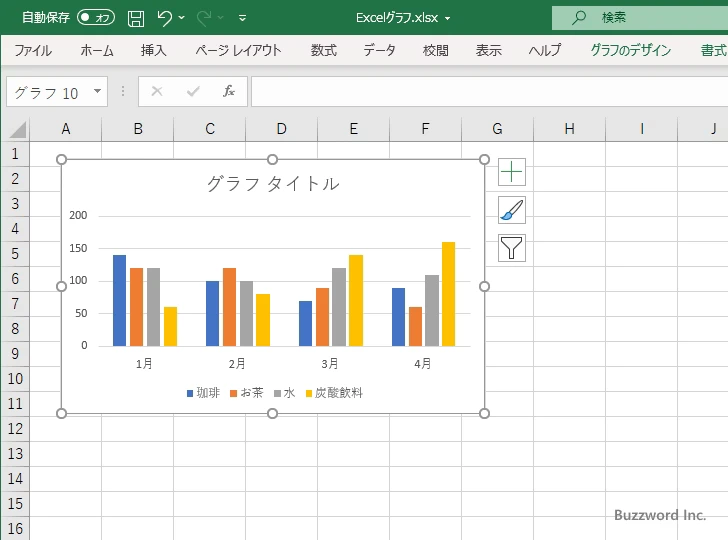Select the blue 珈琲 bar for 1月

[x=119, y=300]
